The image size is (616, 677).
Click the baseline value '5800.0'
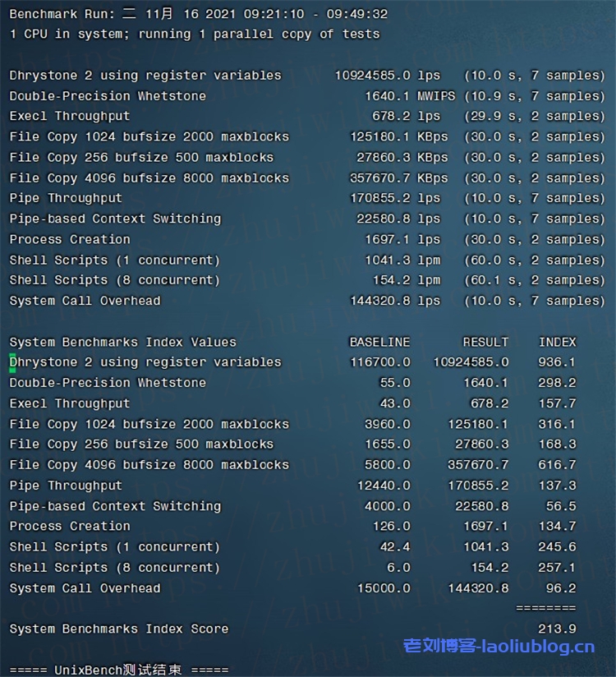(x=387, y=465)
